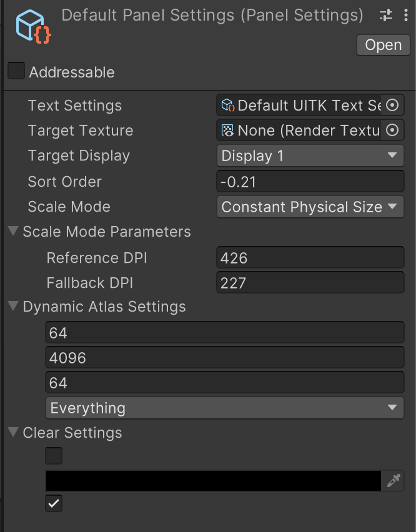The height and width of the screenshot is (532, 416).
Task: Collapse the Dynamic Atlas Settings section
Action: click(12, 307)
